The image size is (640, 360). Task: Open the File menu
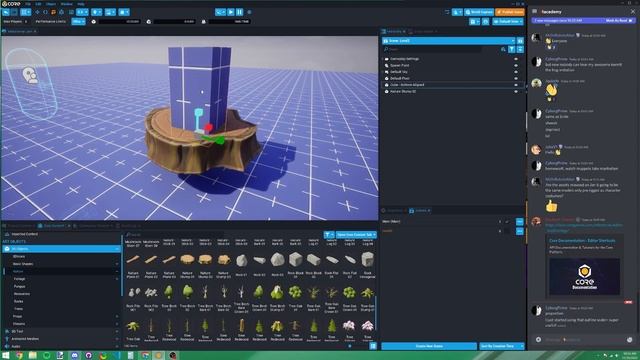pos(28,4)
